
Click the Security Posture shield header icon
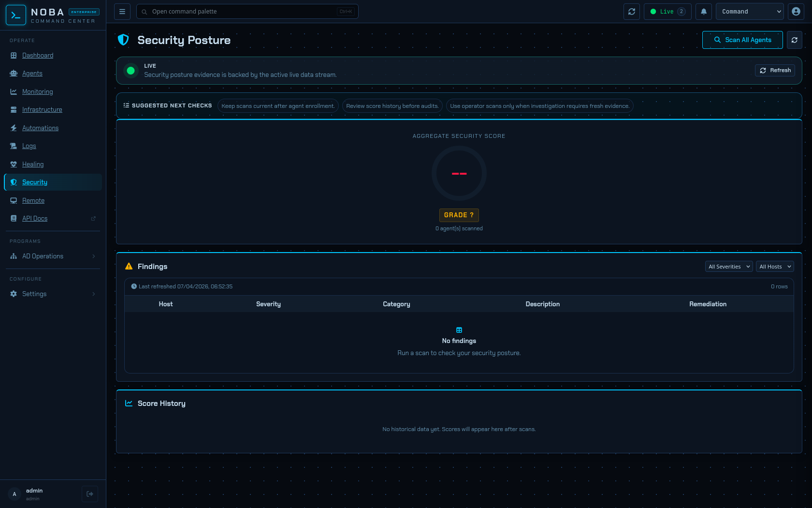123,40
